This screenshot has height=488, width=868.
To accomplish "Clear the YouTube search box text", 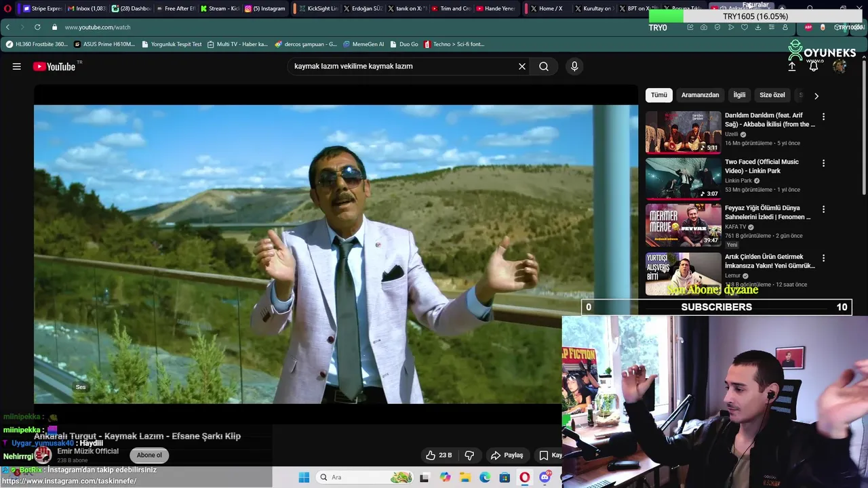I will (522, 66).
